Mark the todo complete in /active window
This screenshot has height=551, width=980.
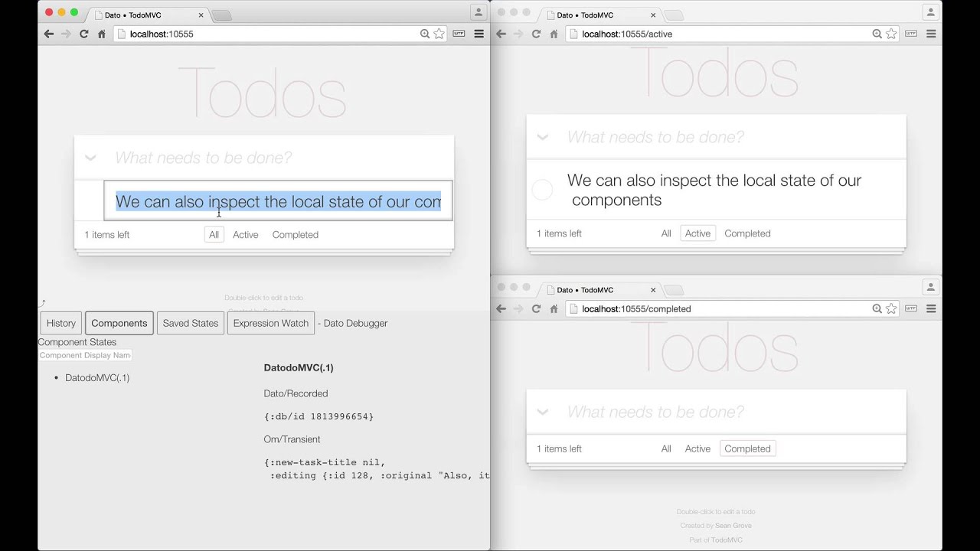click(x=542, y=190)
